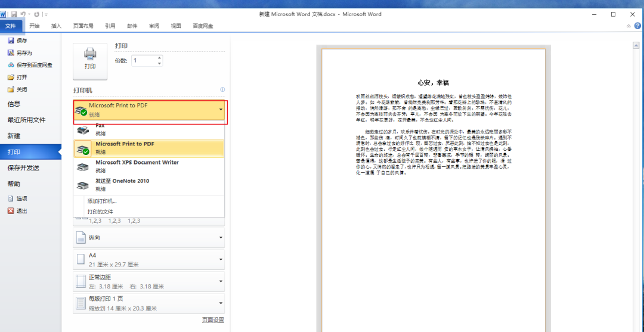This screenshot has width=644, height=332.
Task: Increase copies with the up spinner arrow
Action: tap(159, 58)
